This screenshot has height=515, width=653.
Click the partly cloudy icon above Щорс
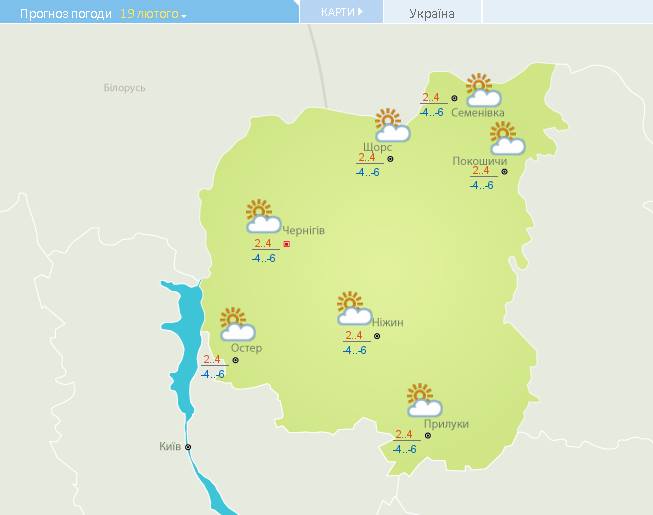[392, 125]
